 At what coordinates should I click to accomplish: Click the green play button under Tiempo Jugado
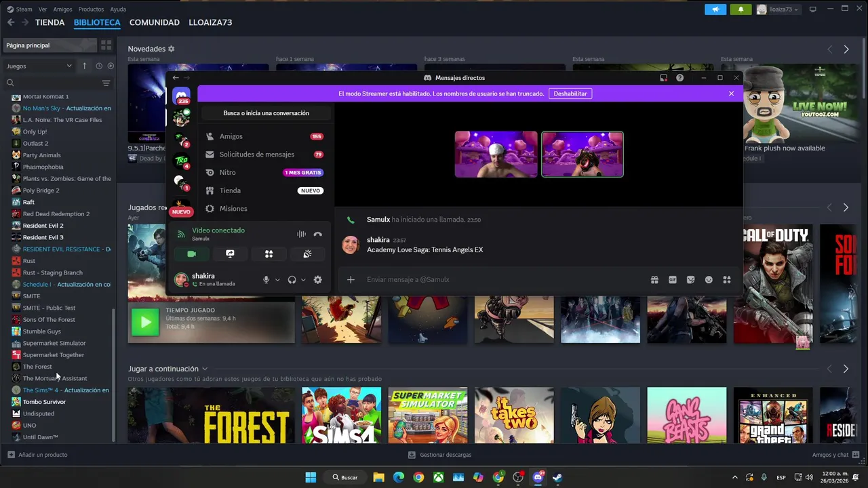(144, 323)
